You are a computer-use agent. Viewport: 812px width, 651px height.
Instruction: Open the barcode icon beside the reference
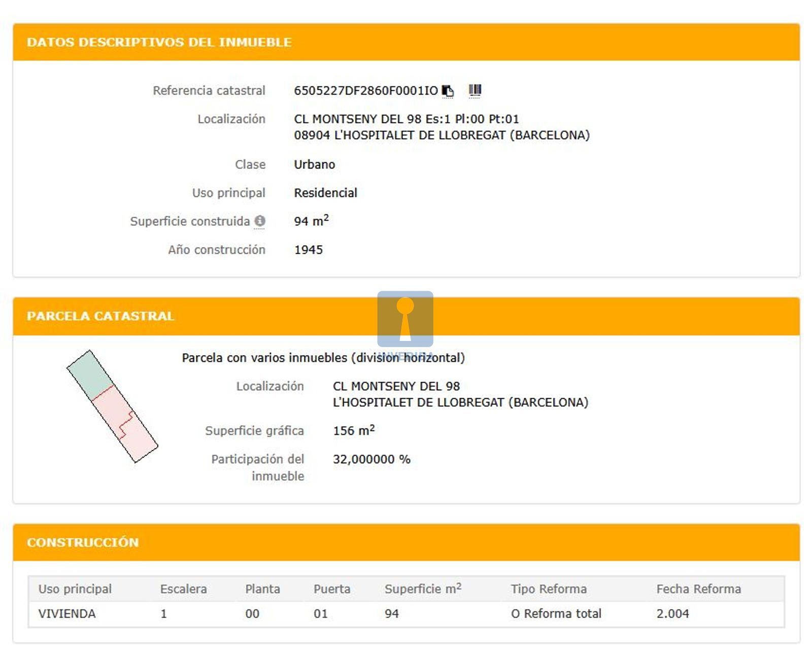point(475,90)
